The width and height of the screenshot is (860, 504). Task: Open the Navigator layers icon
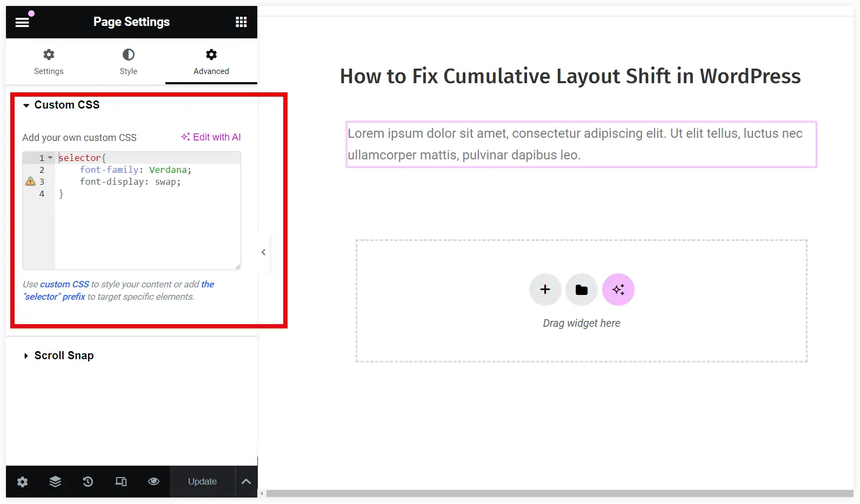coord(55,482)
